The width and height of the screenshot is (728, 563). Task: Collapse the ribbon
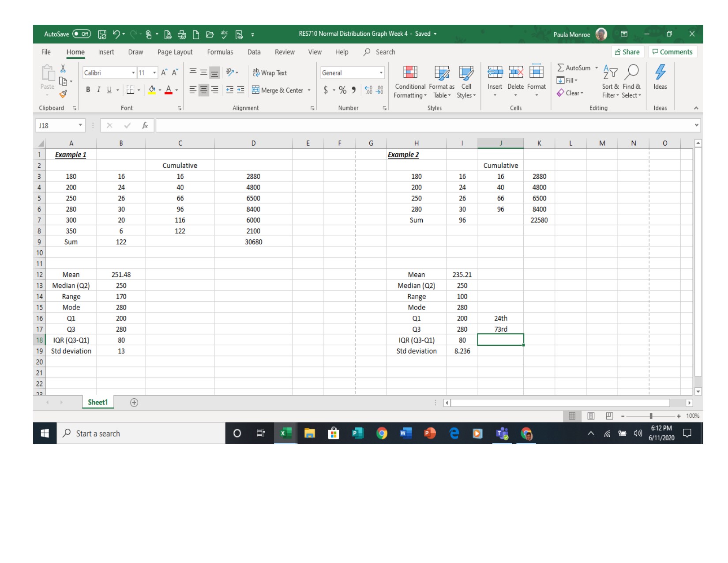click(x=696, y=108)
